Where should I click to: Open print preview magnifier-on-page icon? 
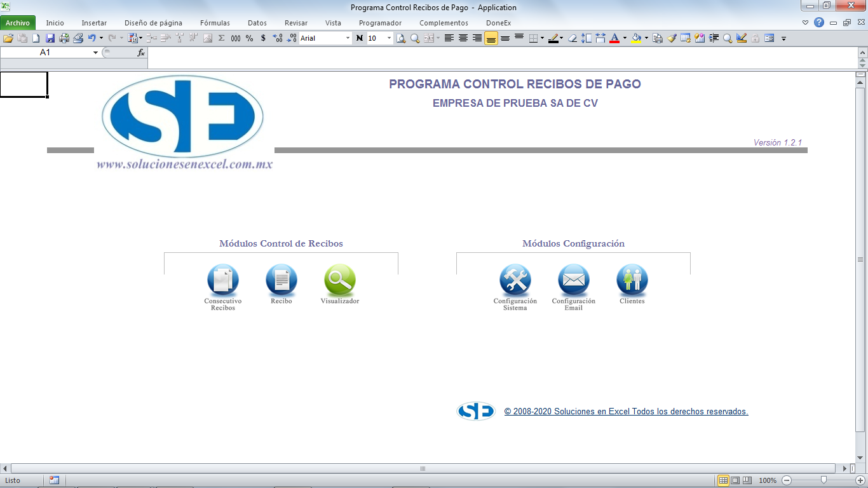coord(401,38)
